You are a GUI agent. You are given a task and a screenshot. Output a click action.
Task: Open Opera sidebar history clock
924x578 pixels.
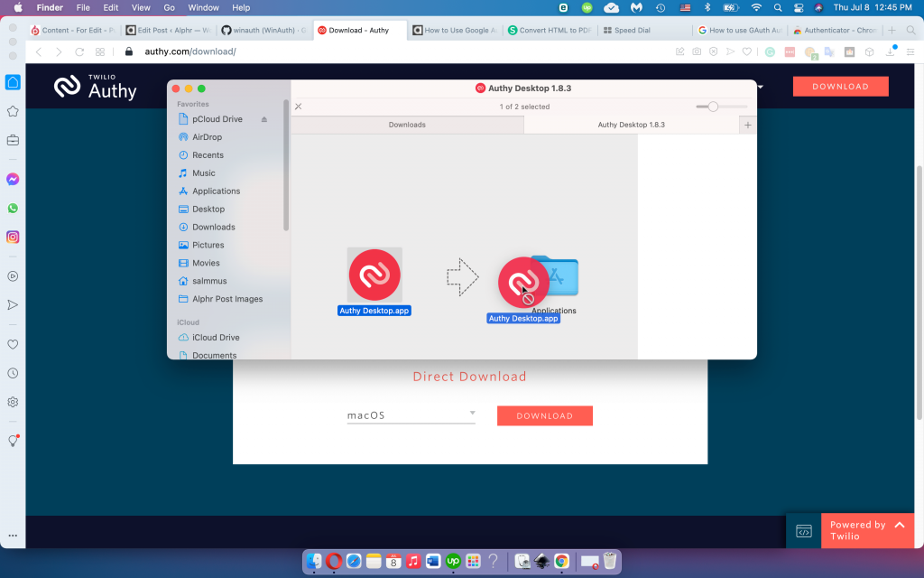[13, 373]
